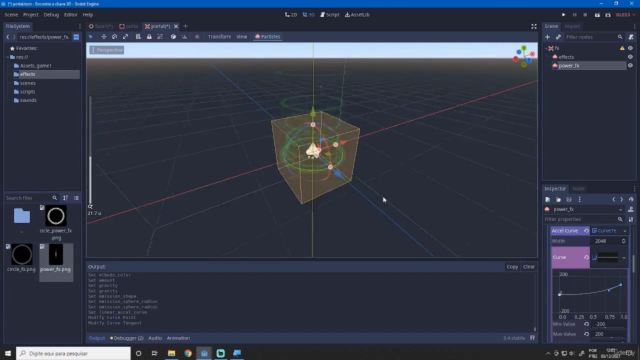
Task: Instance a child scene
Action: tap(558, 37)
